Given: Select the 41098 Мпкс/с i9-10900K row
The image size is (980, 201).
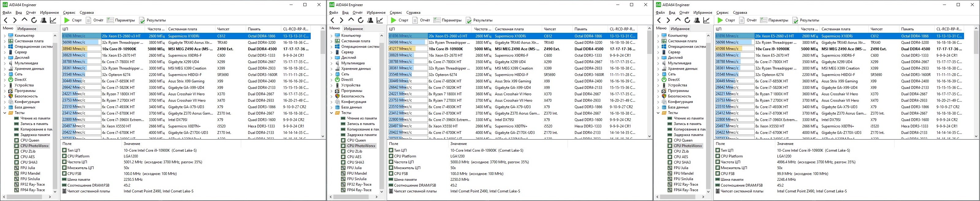Looking at the screenshot, I should tap(839, 49).
